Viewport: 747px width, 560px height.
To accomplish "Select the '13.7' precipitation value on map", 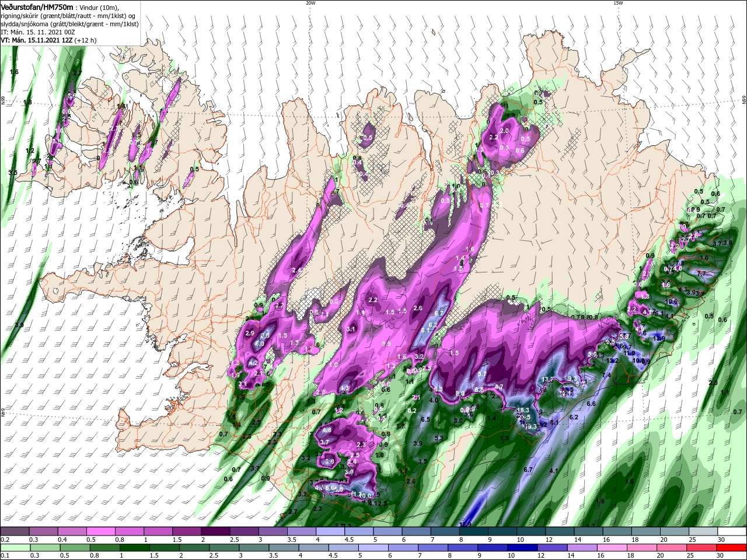I will [547, 379].
